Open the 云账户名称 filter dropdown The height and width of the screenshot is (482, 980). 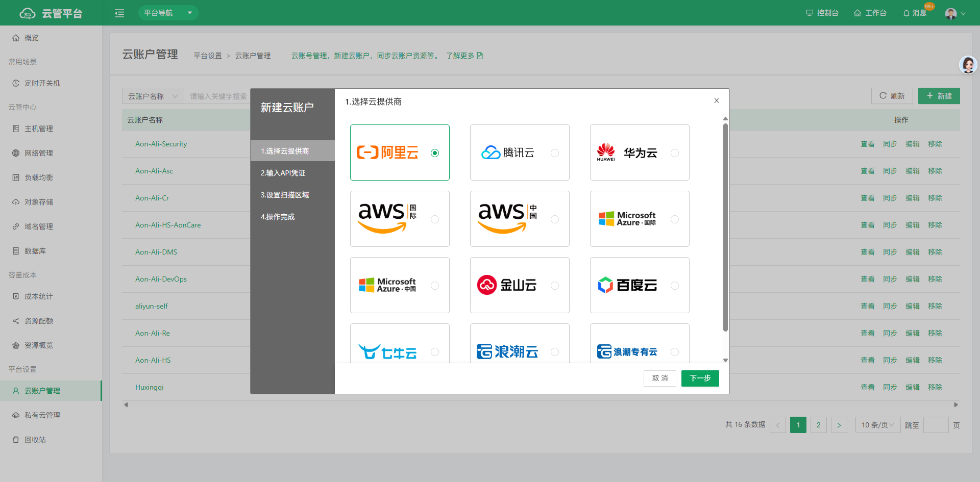coord(153,96)
